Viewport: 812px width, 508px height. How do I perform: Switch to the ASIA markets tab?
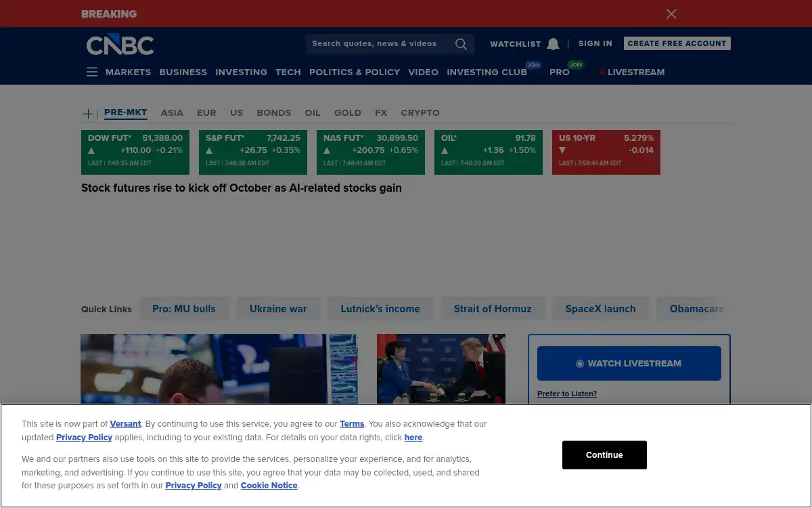(172, 113)
